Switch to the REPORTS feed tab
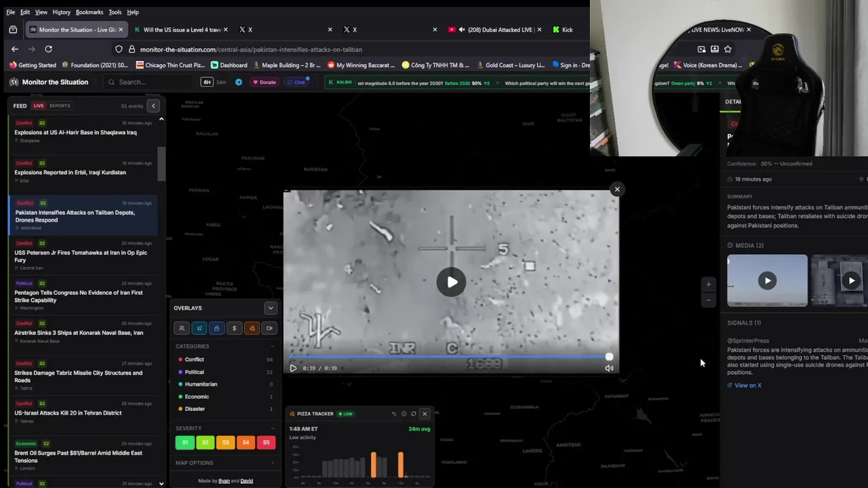The height and width of the screenshot is (488, 868). coord(60,106)
